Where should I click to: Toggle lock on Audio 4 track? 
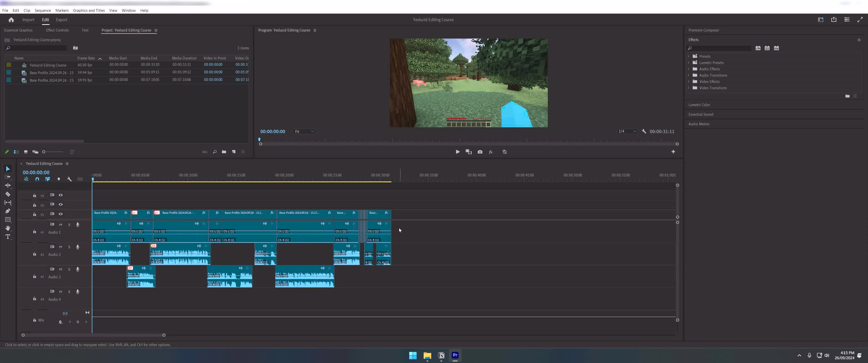34,299
